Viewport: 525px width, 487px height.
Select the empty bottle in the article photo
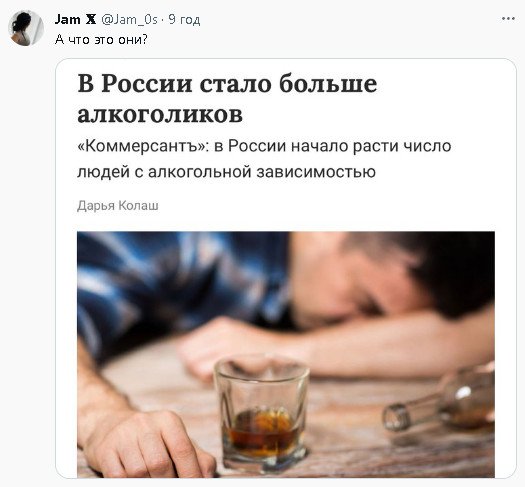click(x=439, y=402)
